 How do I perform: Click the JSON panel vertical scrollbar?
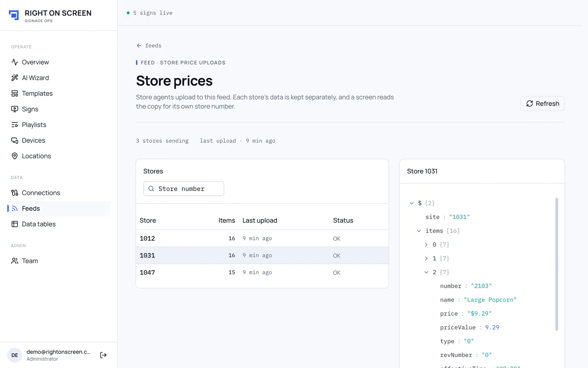(556, 264)
